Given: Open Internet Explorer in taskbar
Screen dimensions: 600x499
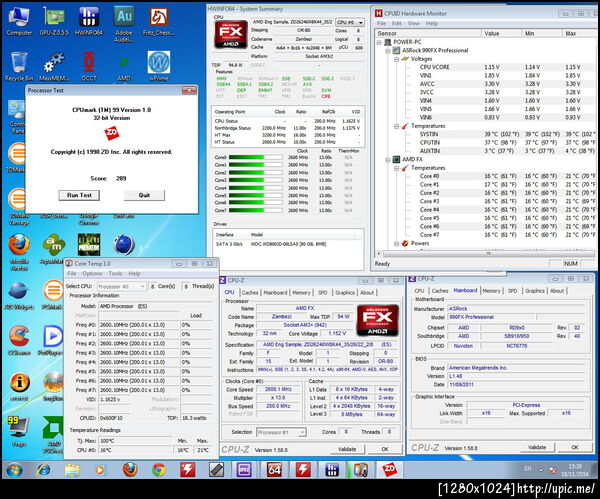Looking at the screenshot, I should [43, 470].
